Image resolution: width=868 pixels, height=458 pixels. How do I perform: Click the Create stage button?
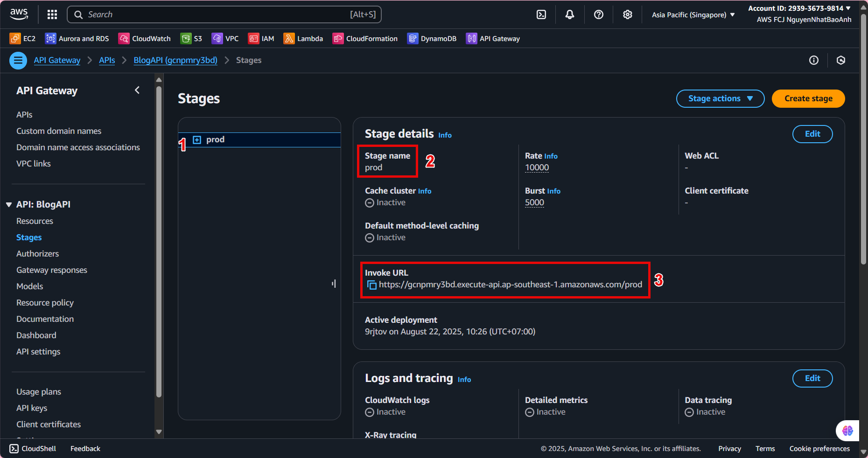pos(808,98)
